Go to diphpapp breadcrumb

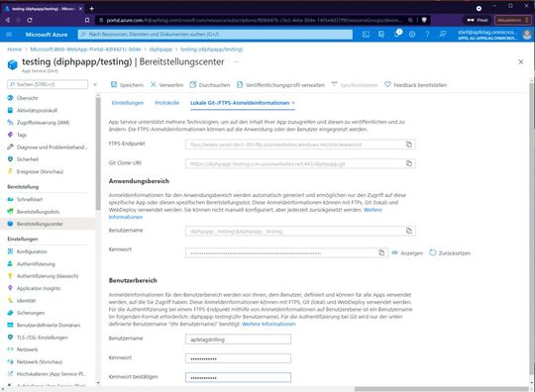pos(160,49)
